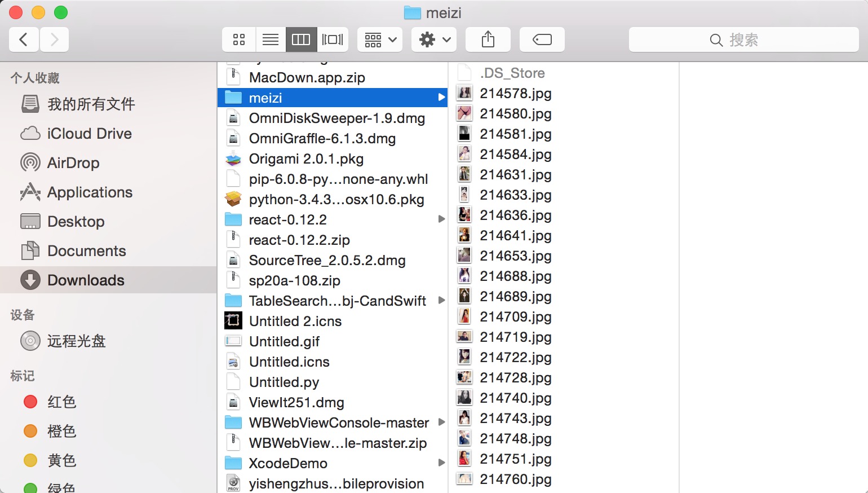Screen dimensions: 868x493
Task: Select Untitled.py
Action: (333, 382)
